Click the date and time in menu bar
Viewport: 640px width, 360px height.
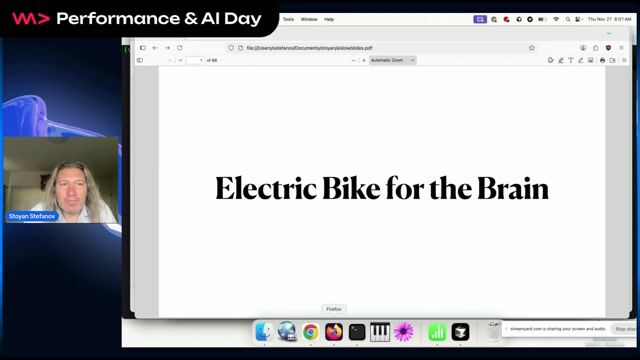(x=609, y=19)
